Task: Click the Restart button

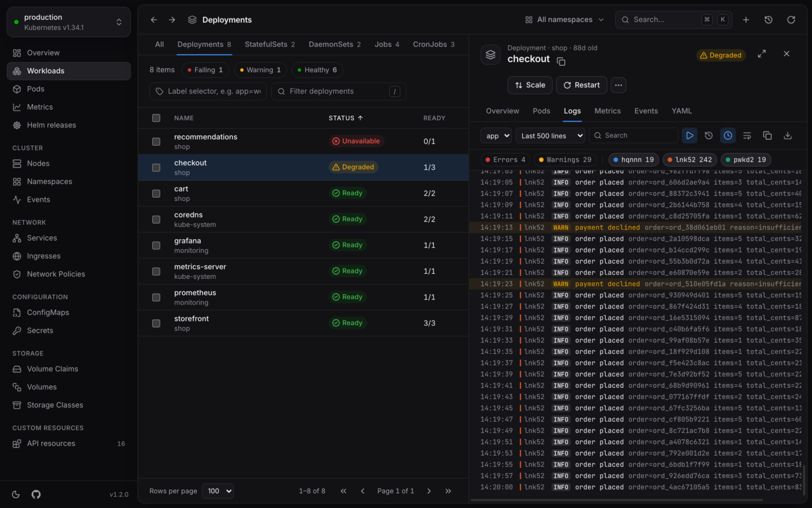Action: point(581,85)
